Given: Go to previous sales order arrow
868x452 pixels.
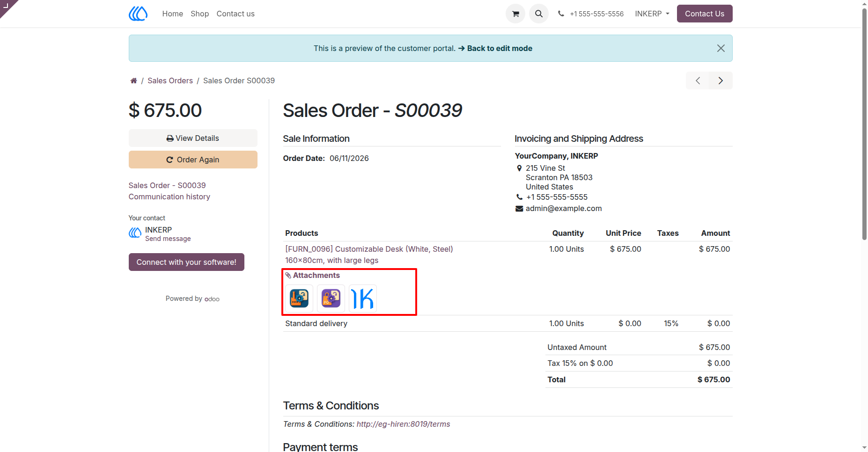Looking at the screenshot, I should coord(698,80).
